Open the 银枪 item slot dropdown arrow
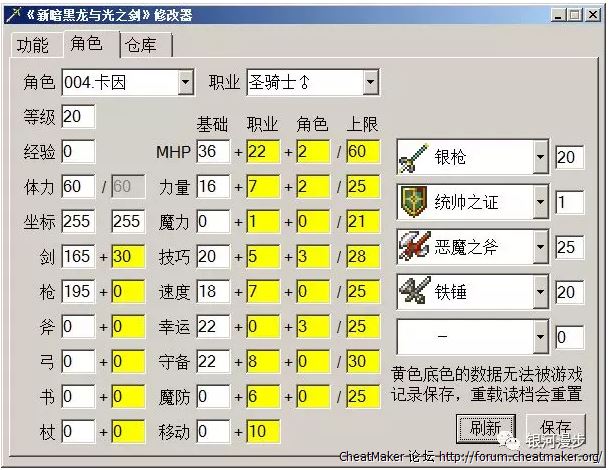The height and width of the screenshot is (470, 609). click(x=540, y=158)
